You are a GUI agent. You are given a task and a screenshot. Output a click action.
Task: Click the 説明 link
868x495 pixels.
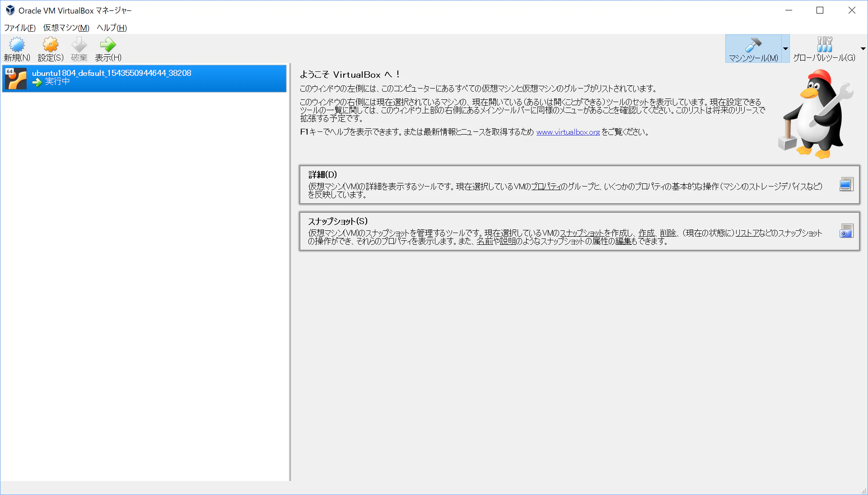click(x=508, y=241)
